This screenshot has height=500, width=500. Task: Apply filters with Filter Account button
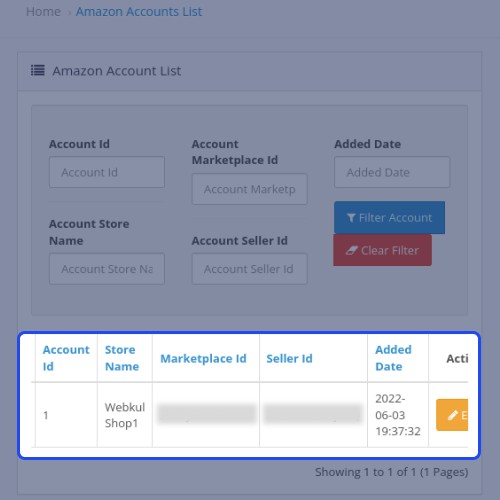pos(389,217)
